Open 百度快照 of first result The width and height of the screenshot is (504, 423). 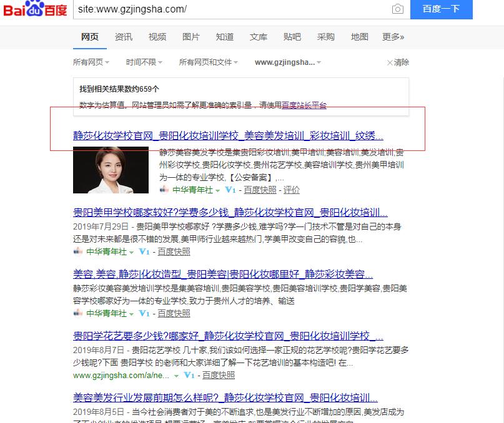coord(260,190)
